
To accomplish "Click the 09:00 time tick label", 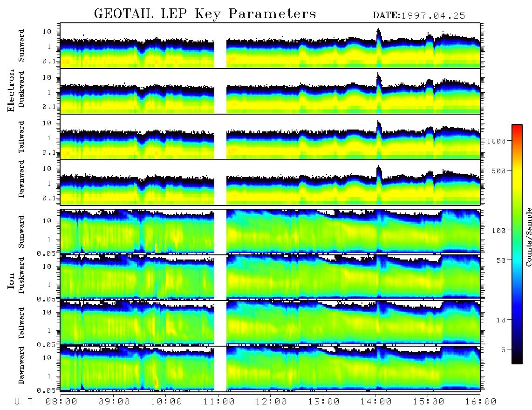I will [114, 402].
